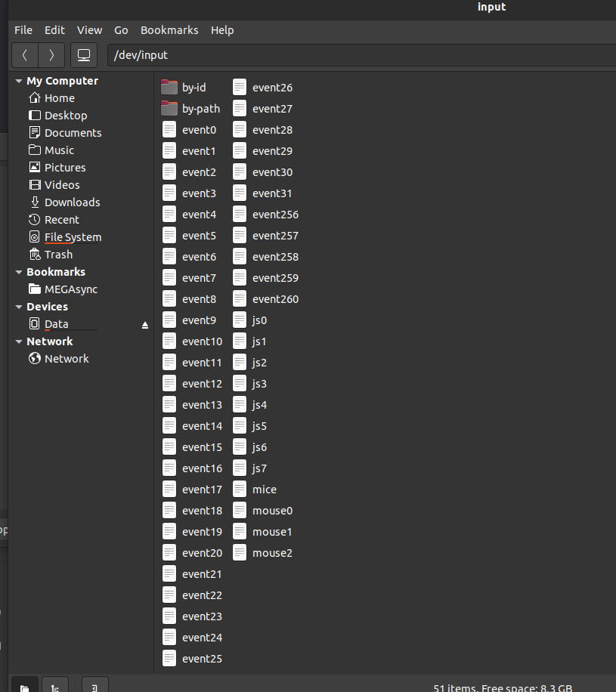The height and width of the screenshot is (692, 616).
Task: Select the js5 file
Action: click(x=250, y=426)
